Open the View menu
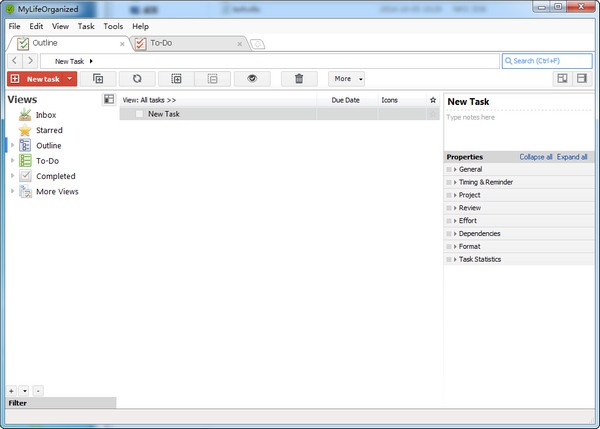Image resolution: width=600 pixels, height=429 pixels. 60,26
